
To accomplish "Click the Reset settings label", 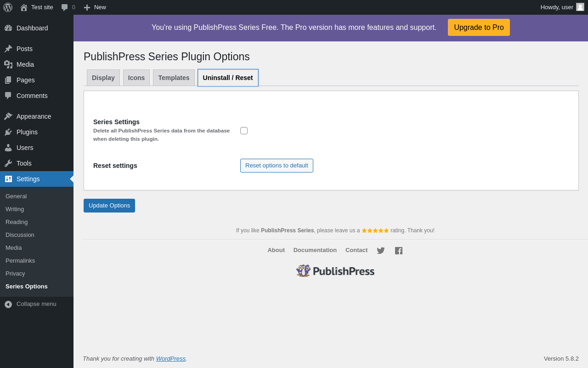I will point(115,166).
